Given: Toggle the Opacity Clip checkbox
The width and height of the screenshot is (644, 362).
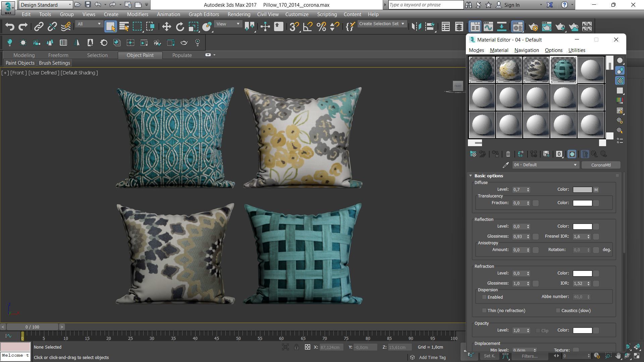Looking at the screenshot, I should tap(538, 330).
